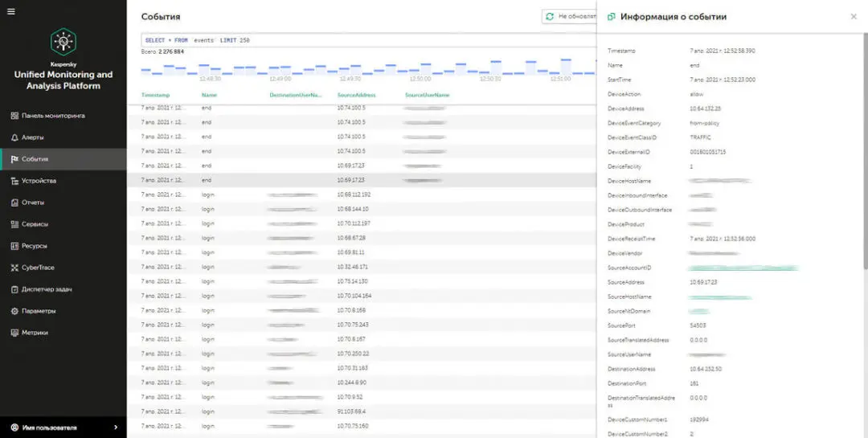Close the Информация о событии panel
The image size is (868, 438).
point(854,17)
